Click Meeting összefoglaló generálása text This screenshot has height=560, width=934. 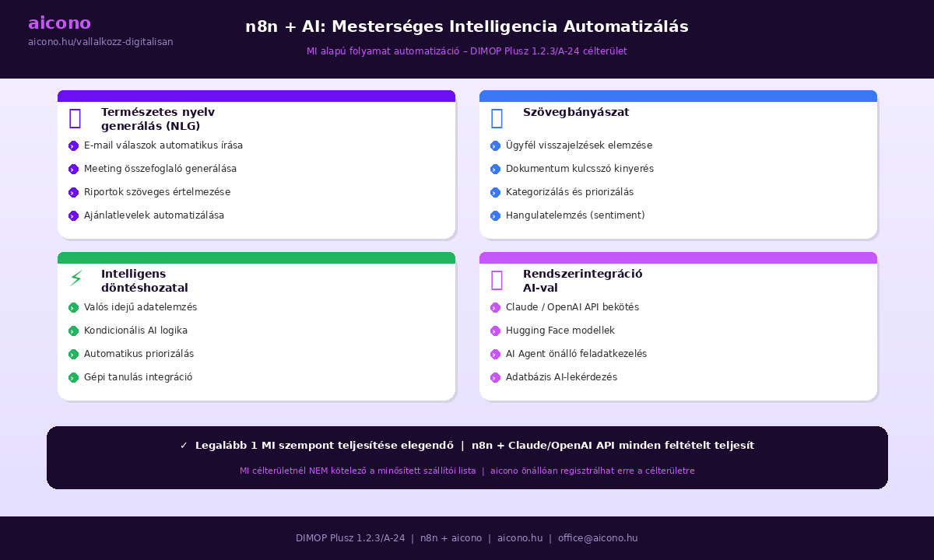click(x=160, y=169)
